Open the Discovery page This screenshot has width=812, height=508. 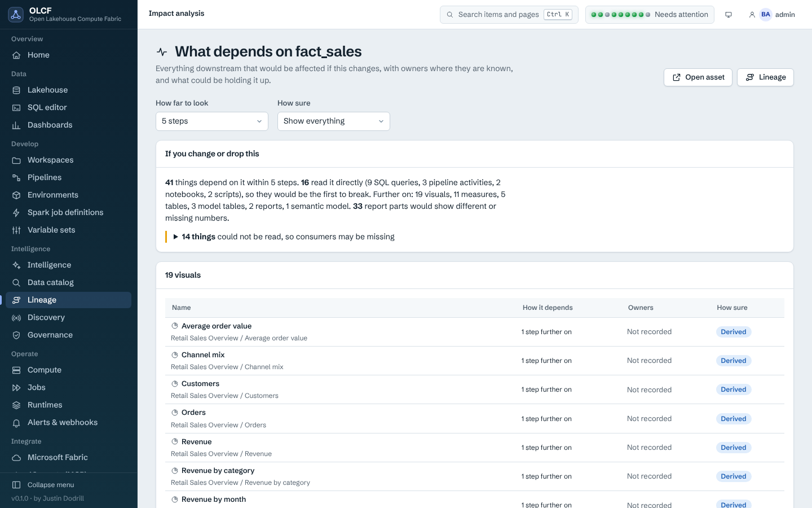click(68, 317)
